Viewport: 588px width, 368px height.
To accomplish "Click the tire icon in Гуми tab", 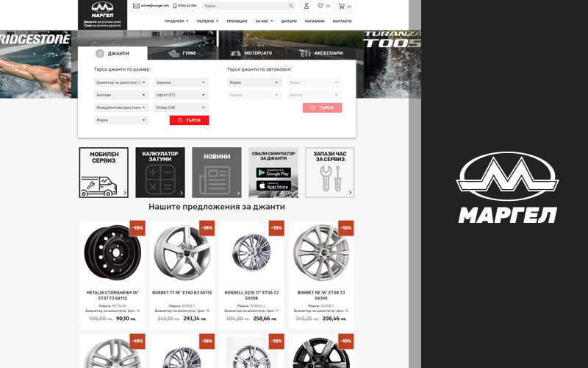I will (173, 53).
